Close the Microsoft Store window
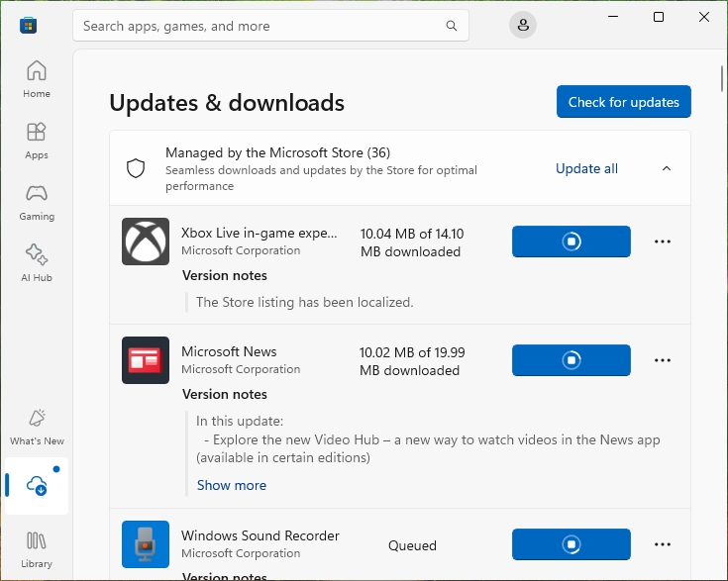This screenshot has height=581, width=728. point(704,17)
